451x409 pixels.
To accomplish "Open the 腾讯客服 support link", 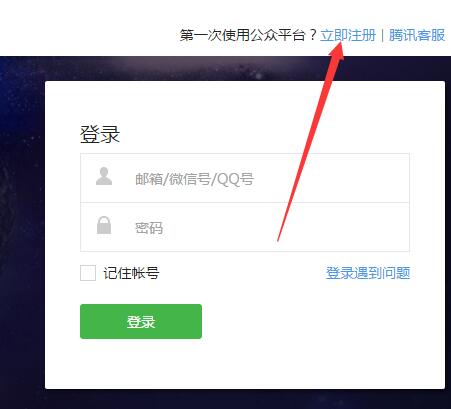I will [x=417, y=35].
